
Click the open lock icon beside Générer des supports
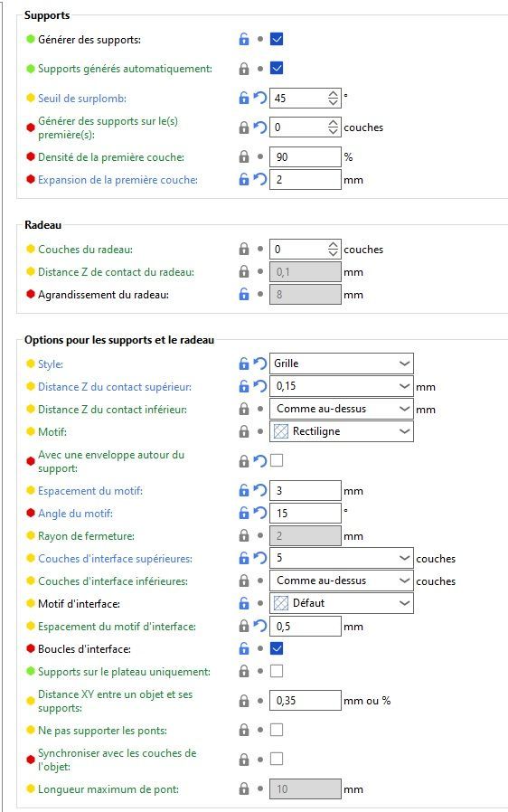[x=244, y=40]
